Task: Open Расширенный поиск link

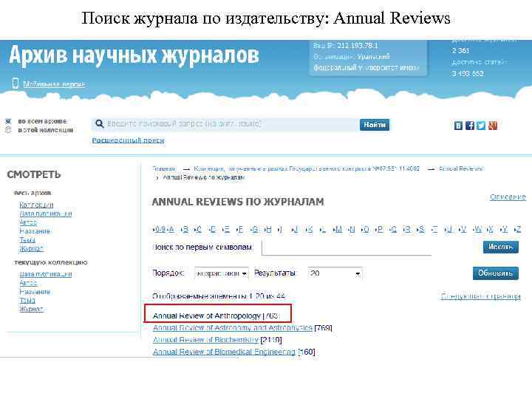Action: tap(129, 140)
